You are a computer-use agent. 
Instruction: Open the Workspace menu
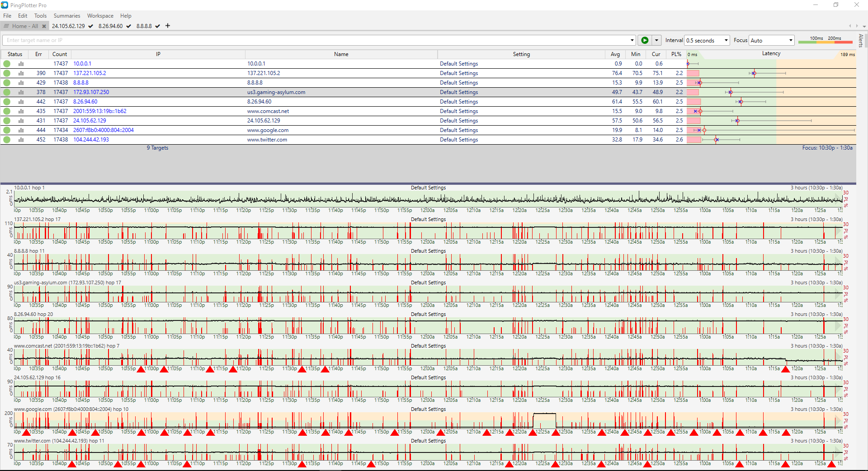click(100, 16)
